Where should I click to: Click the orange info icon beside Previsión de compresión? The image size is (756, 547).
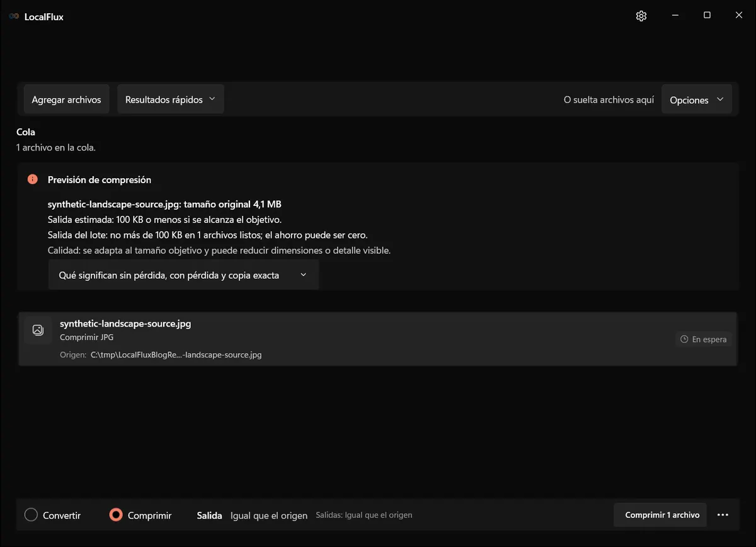tap(33, 179)
